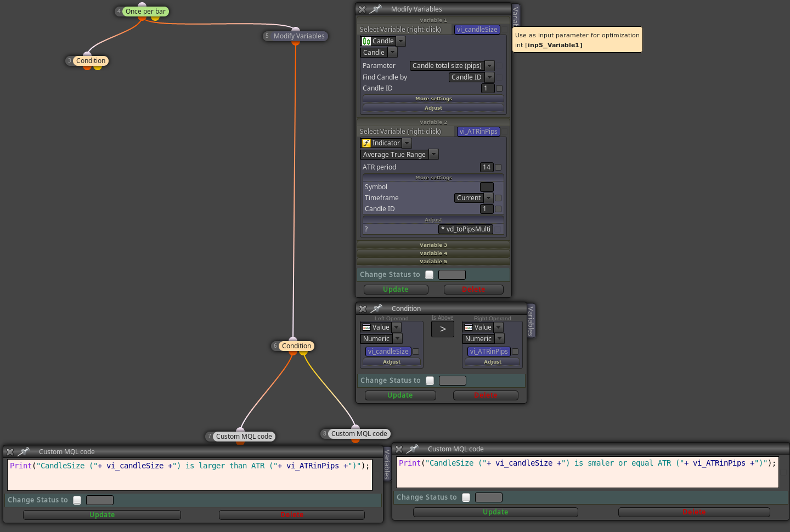The image size is (790, 532).
Task: Click Update in right Custom MQL panel
Action: click(495, 512)
